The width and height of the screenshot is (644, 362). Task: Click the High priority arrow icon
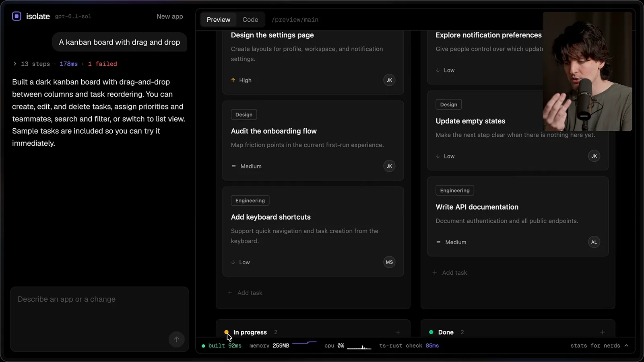(233, 80)
